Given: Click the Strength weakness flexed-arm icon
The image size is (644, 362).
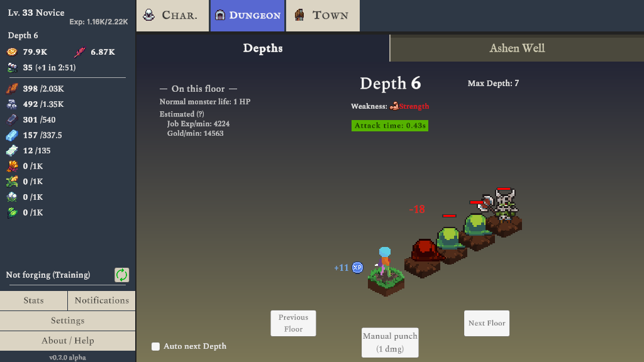Looking at the screenshot, I should coord(394,106).
